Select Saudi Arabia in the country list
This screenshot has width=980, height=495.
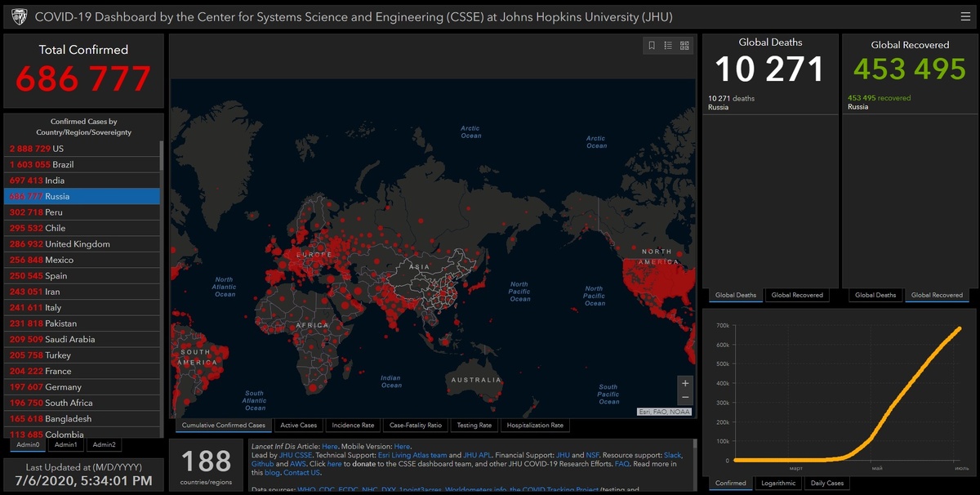click(x=82, y=339)
